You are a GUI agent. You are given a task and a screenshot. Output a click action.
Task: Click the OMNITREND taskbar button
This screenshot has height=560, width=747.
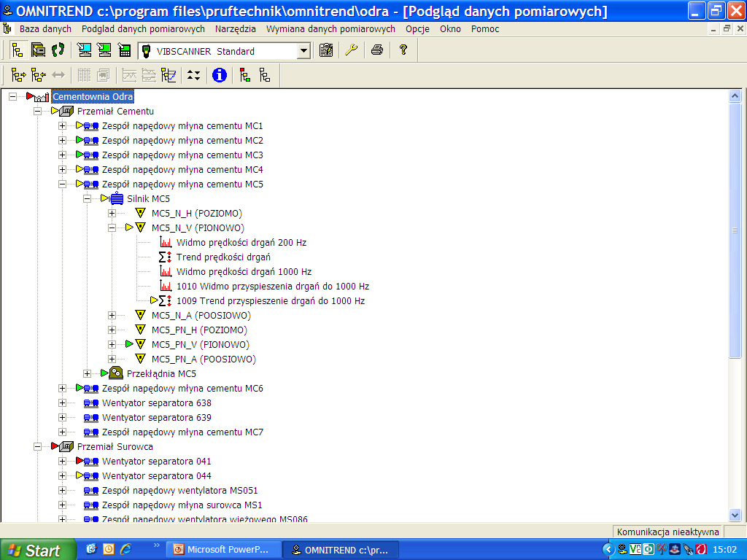(341, 550)
